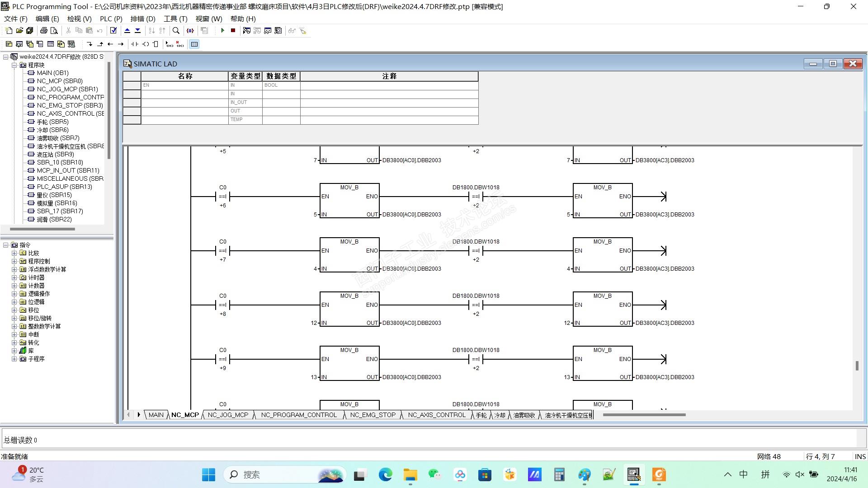The height and width of the screenshot is (488, 868).
Task: Select MAIN (OB1) in project tree
Action: point(52,73)
